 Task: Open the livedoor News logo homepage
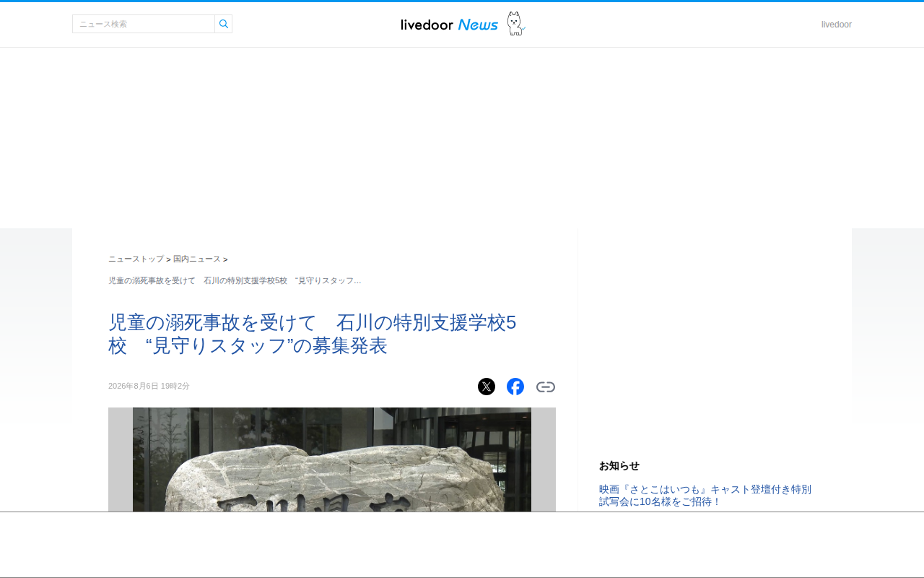pyautogui.click(x=449, y=25)
